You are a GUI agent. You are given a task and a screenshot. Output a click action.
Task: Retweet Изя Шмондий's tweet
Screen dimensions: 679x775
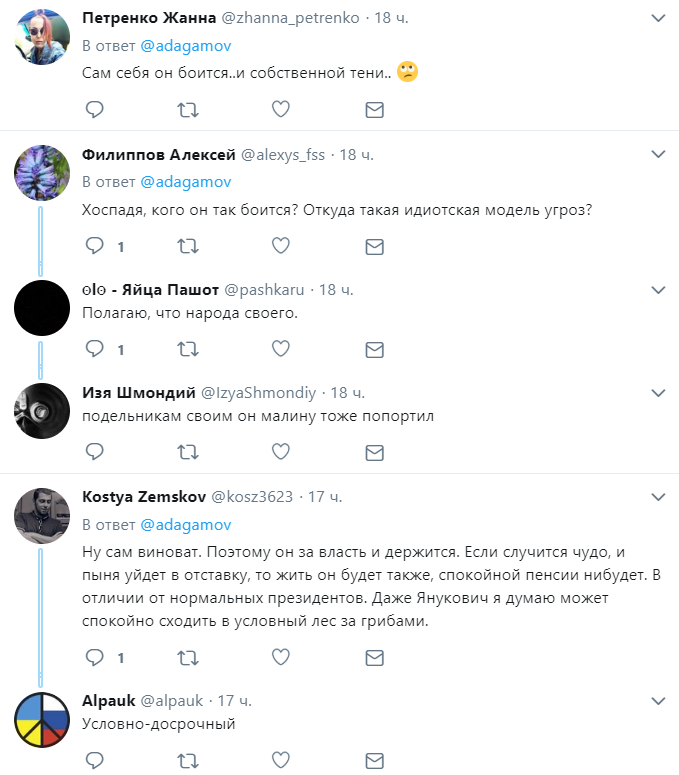188,452
